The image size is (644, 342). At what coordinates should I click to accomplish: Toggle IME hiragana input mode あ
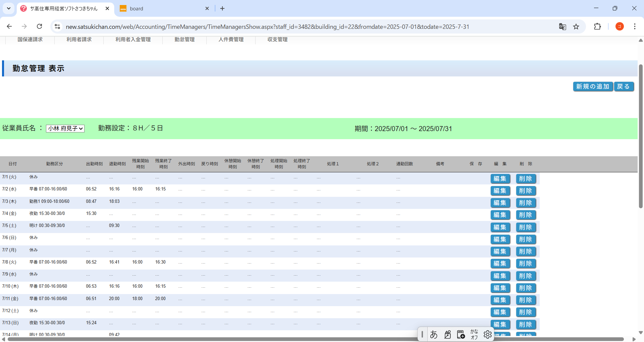434,334
